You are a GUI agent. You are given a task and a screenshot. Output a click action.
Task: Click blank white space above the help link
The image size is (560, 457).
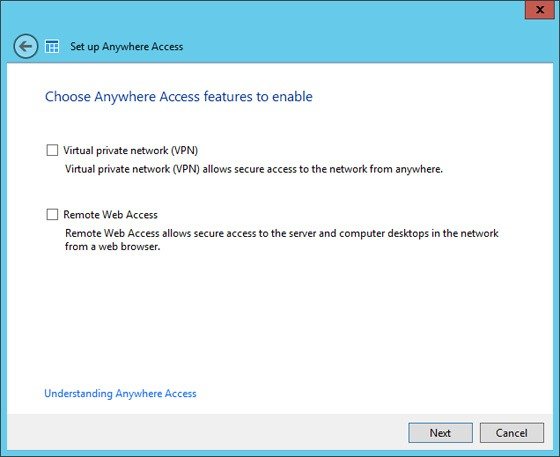(x=279, y=321)
